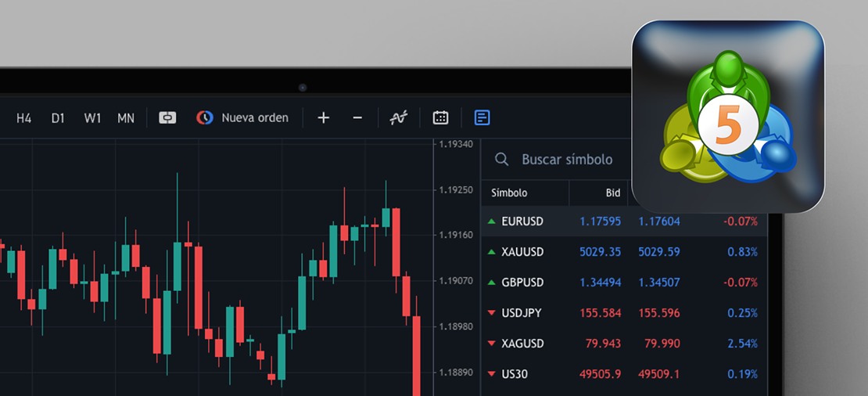
Task: Select the D1 timeframe
Action: pos(58,118)
